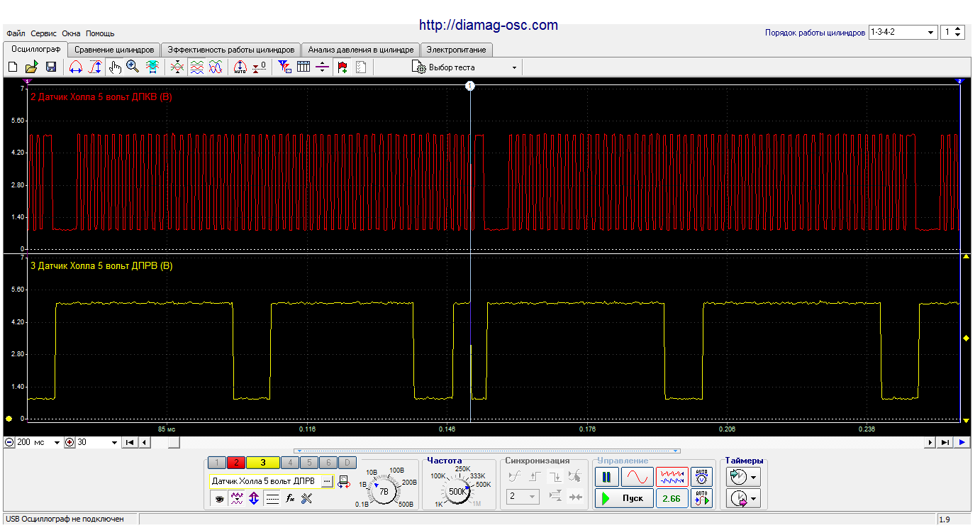The width and height of the screenshot is (980, 528).
Task: Open the Файл menu
Action: coord(16,33)
